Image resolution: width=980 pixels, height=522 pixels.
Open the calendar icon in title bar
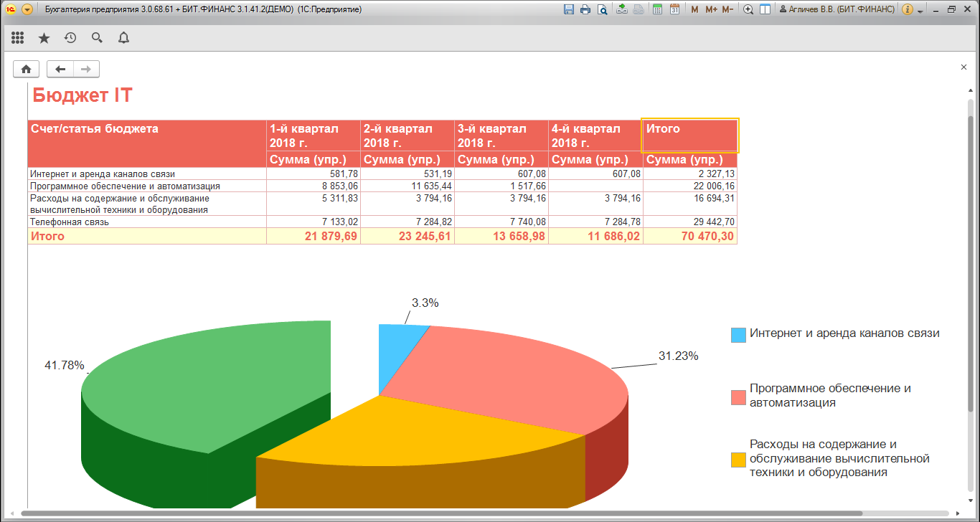pos(674,10)
